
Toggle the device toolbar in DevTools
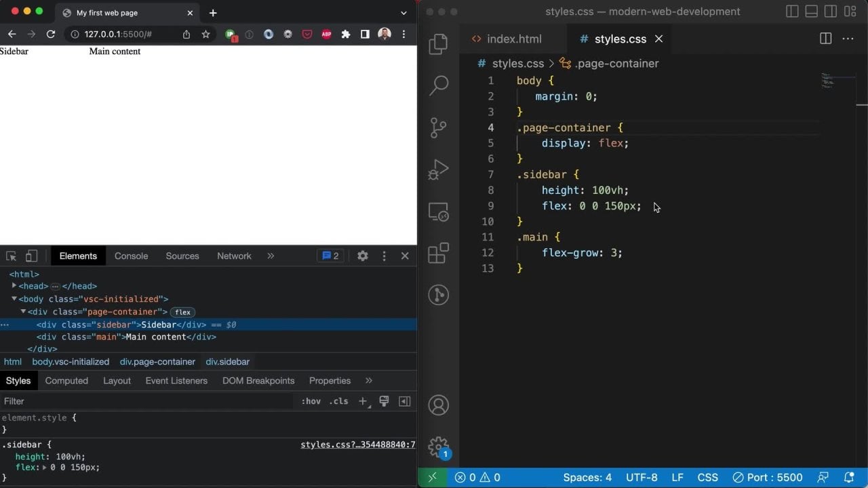(x=31, y=256)
